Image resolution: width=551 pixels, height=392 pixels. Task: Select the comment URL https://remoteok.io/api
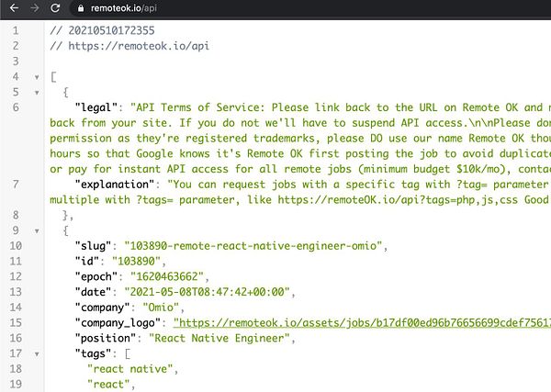click(x=139, y=46)
